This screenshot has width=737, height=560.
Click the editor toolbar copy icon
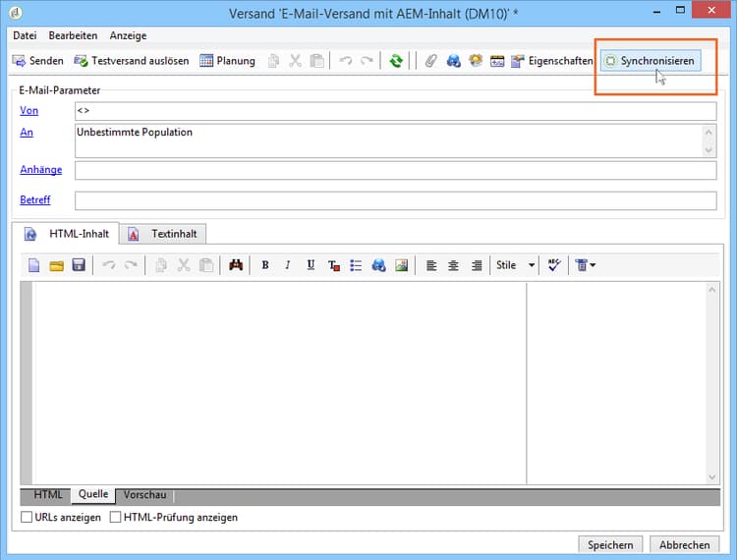[x=161, y=265]
